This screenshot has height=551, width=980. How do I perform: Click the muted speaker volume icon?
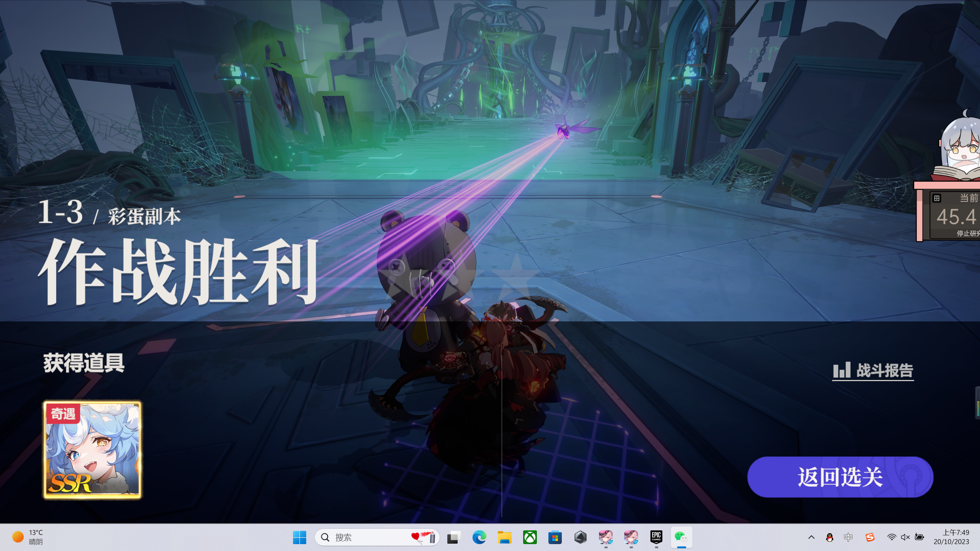(x=905, y=537)
